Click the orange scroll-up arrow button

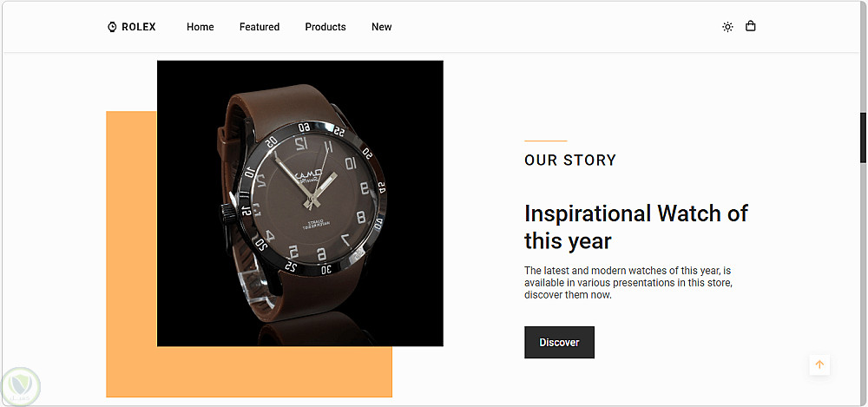(819, 364)
